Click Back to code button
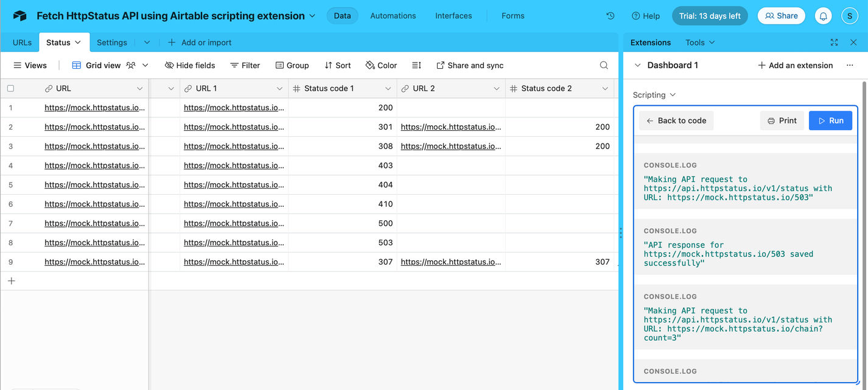 (676, 120)
